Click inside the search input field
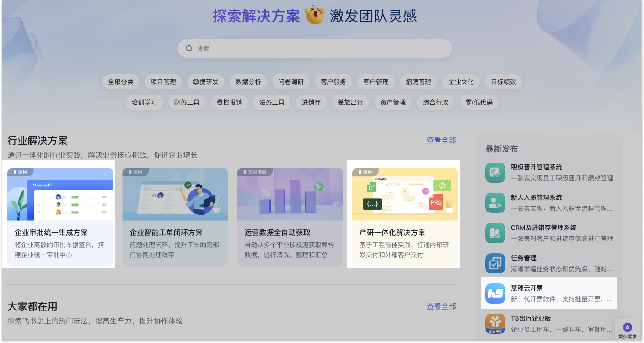The width and height of the screenshot is (644, 343). tap(315, 48)
